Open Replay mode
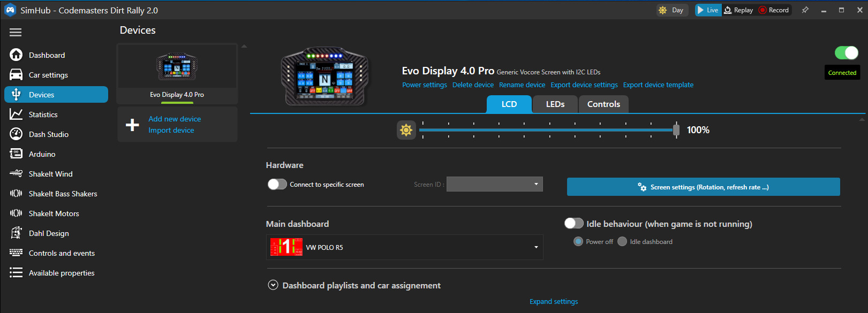 pyautogui.click(x=738, y=10)
